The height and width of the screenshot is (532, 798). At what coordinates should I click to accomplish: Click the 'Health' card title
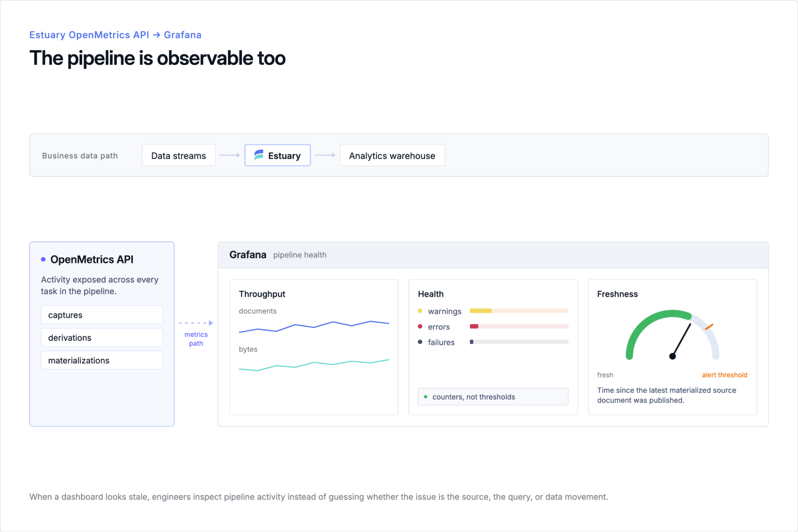click(431, 294)
